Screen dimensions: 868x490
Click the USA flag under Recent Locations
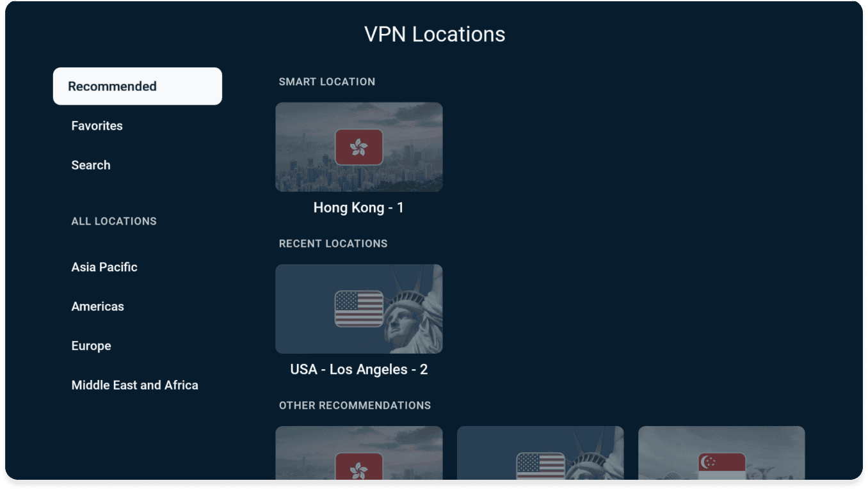tap(358, 308)
